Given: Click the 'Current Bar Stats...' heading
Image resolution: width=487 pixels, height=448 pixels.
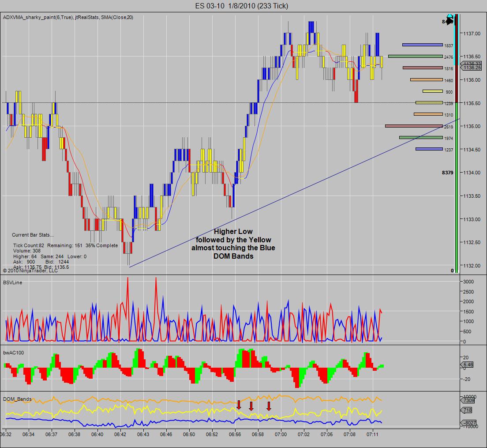Looking at the screenshot, I should 33,235.
